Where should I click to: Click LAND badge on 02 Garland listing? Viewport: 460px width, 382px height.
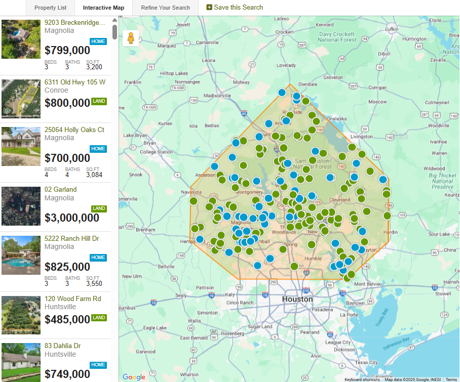point(99,209)
